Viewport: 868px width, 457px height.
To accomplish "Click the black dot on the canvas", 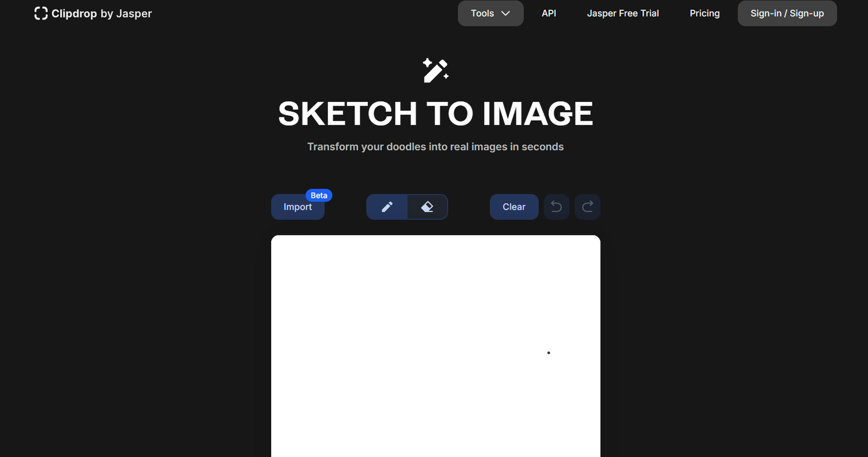I will point(548,353).
